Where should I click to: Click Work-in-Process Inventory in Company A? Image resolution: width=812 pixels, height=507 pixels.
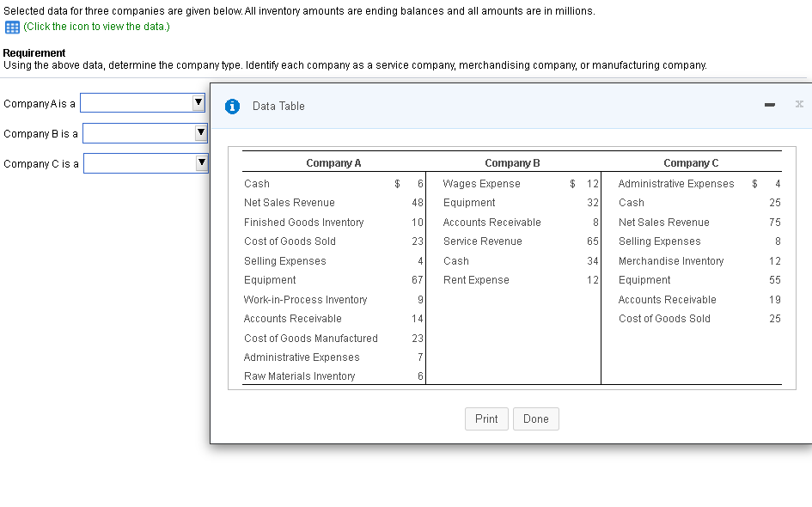(305, 299)
